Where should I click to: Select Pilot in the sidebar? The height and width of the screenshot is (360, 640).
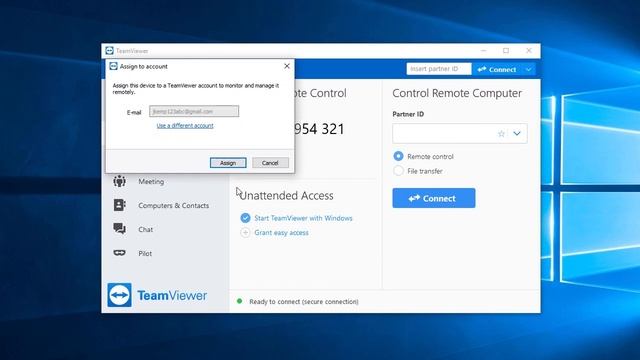point(145,253)
